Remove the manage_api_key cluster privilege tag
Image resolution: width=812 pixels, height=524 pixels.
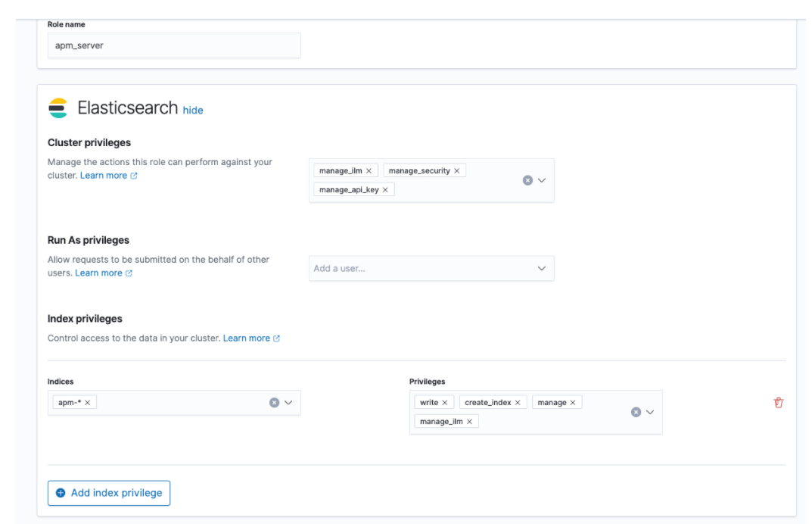pos(385,190)
